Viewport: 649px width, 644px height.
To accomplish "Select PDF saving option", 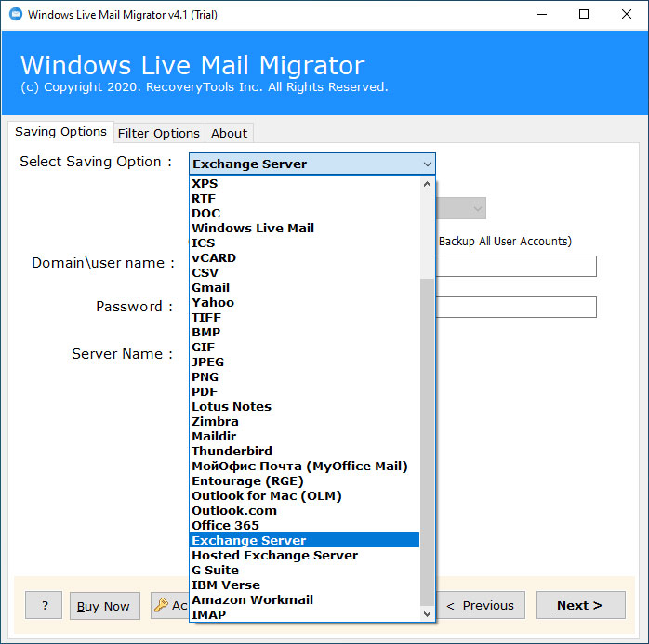I will click(x=305, y=392).
